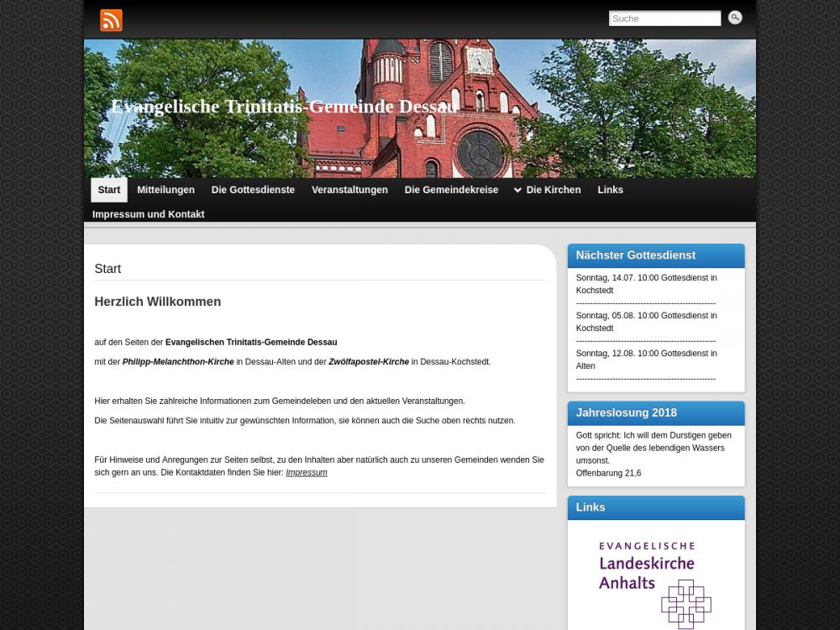Click the Herzlich Willkommen heading

coord(158,302)
